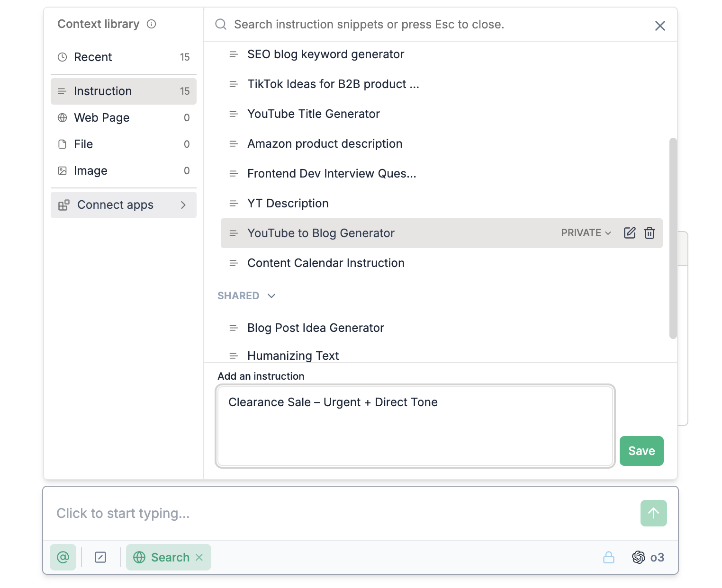Click the slash command icon

point(100,557)
